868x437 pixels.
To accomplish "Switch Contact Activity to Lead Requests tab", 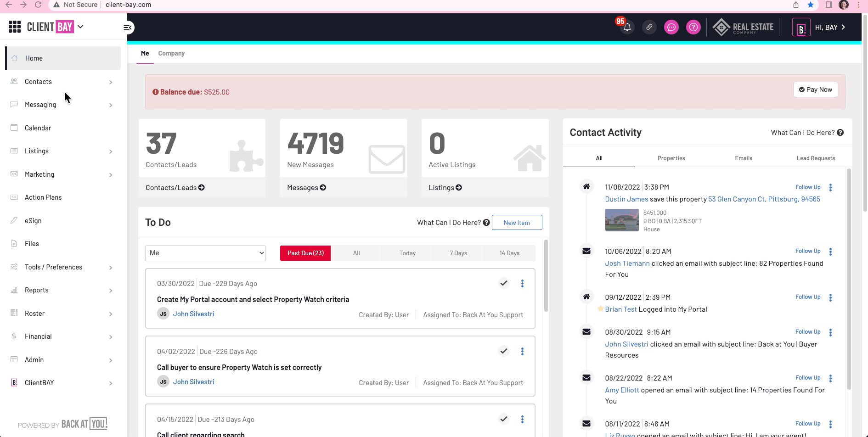I will click(x=816, y=158).
